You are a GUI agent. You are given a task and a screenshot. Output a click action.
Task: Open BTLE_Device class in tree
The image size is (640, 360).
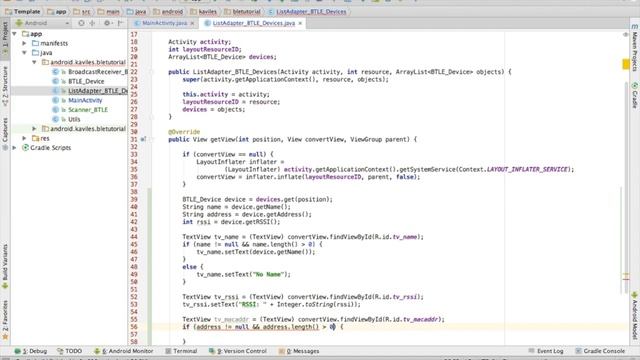click(x=86, y=81)
